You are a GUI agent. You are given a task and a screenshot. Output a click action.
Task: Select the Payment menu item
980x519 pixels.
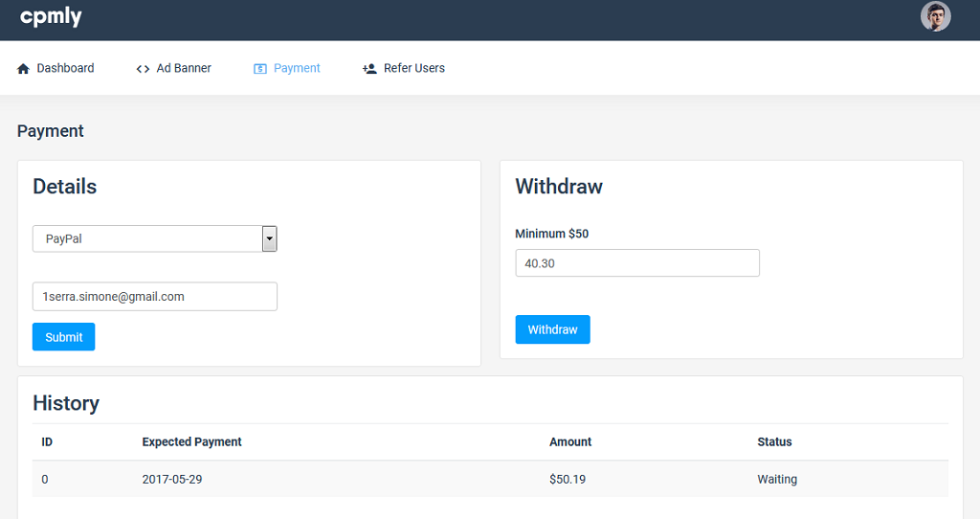(x=287, y=68)
